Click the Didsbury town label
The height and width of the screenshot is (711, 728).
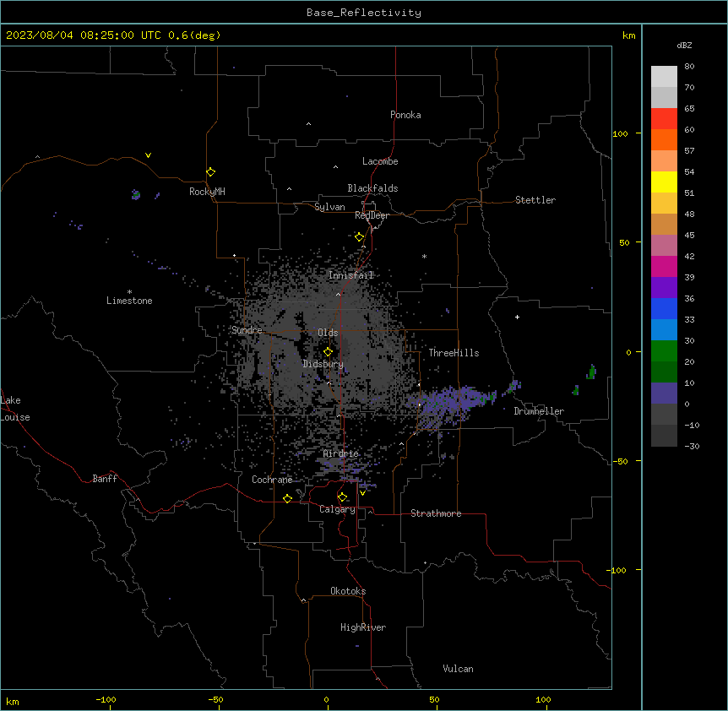[x=323, y=364]
